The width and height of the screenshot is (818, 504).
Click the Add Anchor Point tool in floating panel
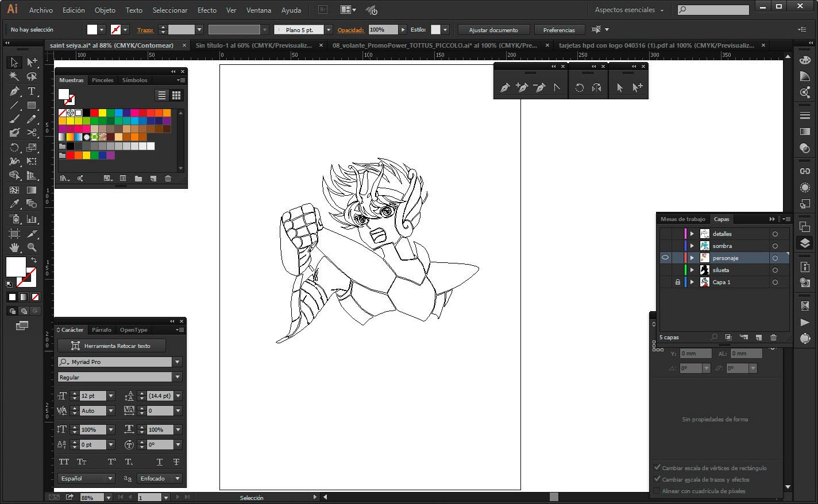click(x=522, y=87)
